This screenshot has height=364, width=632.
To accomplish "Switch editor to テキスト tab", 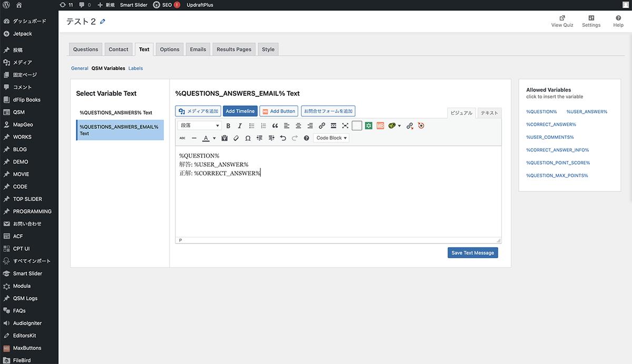I will tap(489, 113).
